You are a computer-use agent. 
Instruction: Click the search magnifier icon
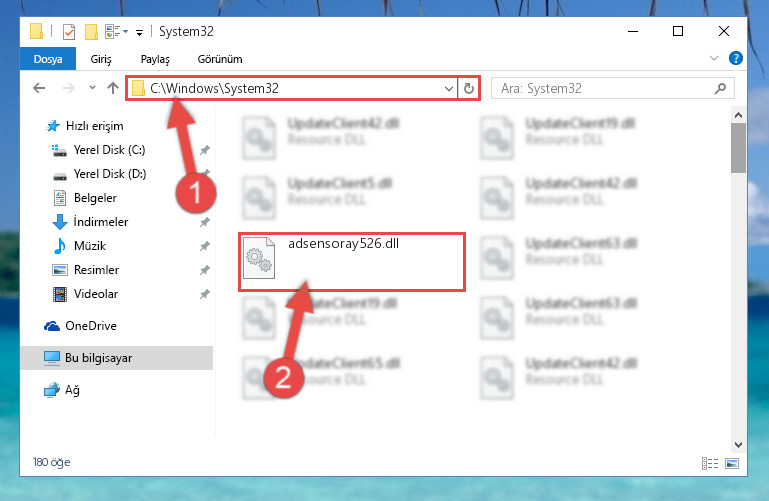point(720,89)
